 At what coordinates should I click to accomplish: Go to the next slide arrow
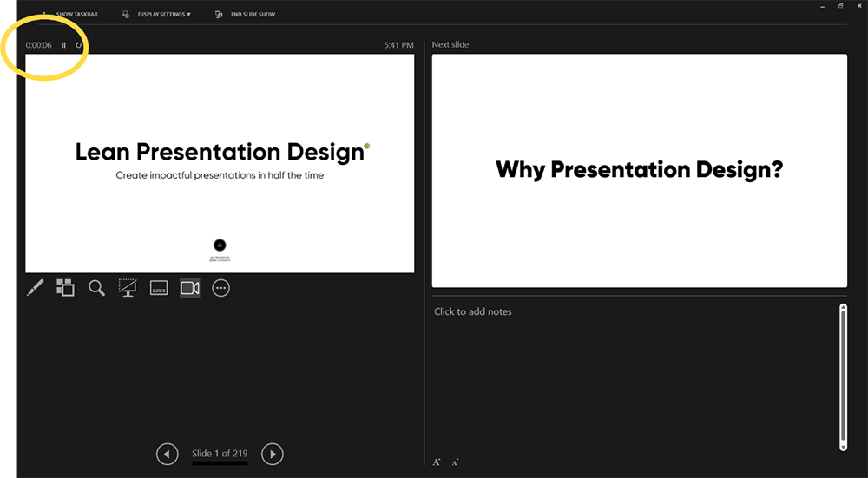(273, 454)
